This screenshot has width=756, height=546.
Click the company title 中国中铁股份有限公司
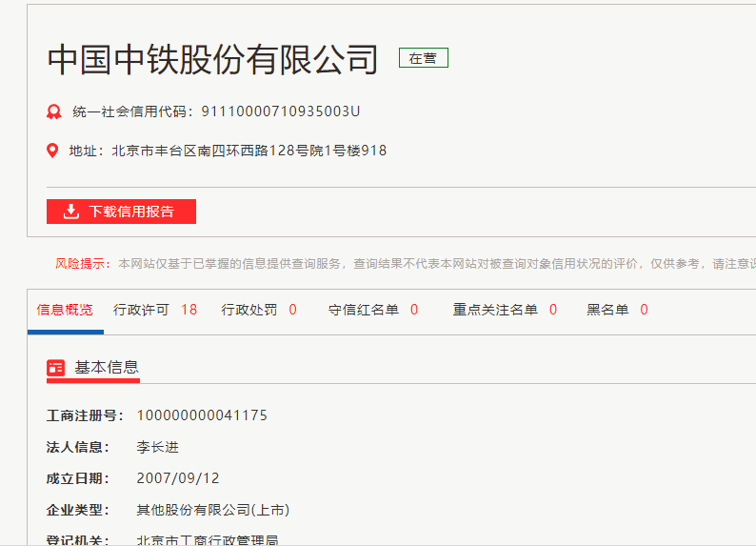[x=212, y=59]
